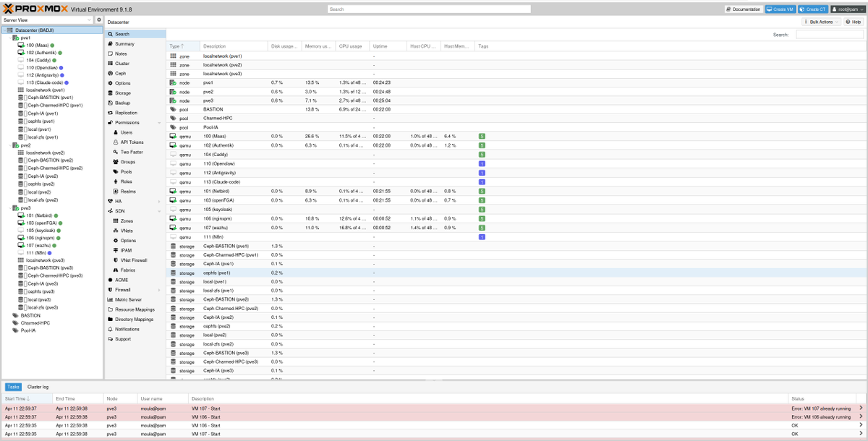868x441 pixels.
Task: Sort by the CPU usage column header
Action: point(353,46)
